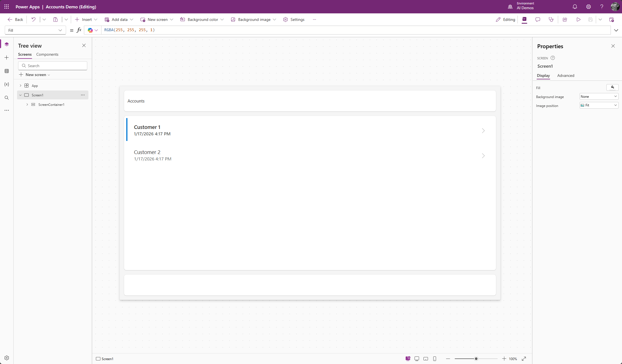The height and width of the screenshot is (364, 622).
Task: Click the Undo icon
Action: point(33,19)
